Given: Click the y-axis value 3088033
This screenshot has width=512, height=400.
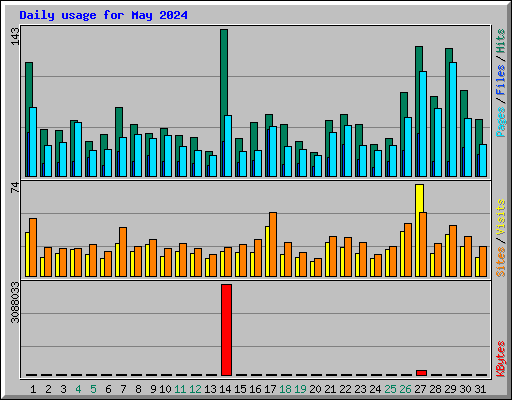Looking at the screenshot, I should pos(15,302).
